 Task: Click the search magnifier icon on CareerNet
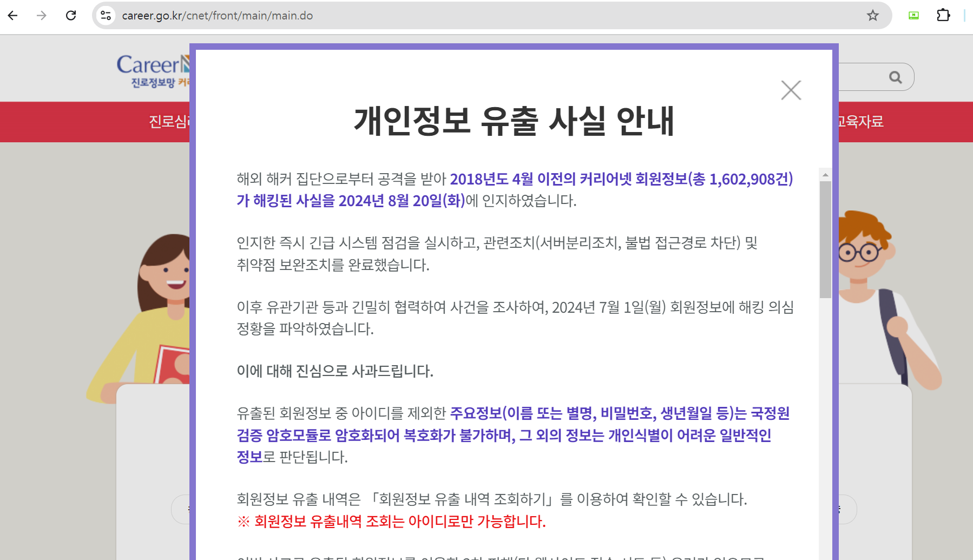(896, 77)
